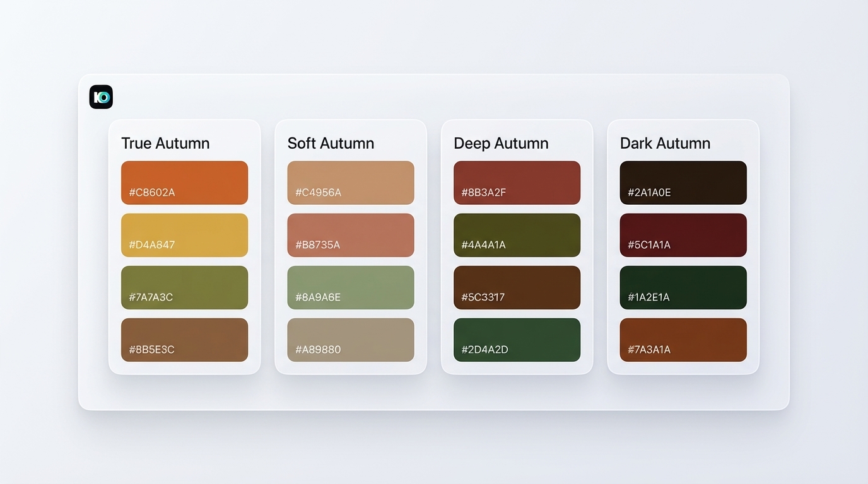
Task: Open the Soft Autumn palette heading
Action: click(x=331, y=143)
